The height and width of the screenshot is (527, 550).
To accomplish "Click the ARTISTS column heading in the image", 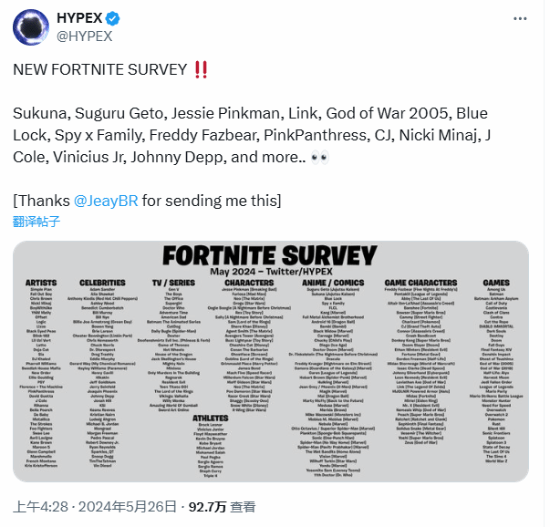I will pyautogui.click(x=41, y=283).
